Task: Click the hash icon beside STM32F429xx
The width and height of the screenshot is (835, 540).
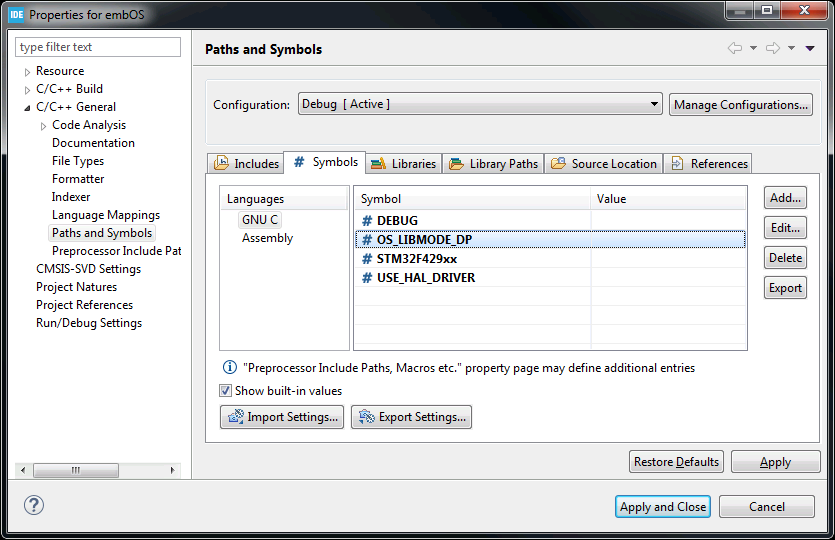Action: 367,259
